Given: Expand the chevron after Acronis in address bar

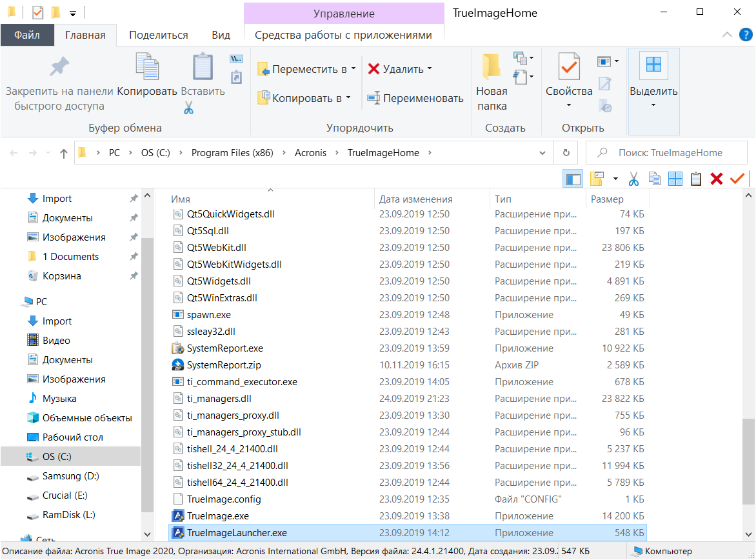Looking at the screenshot, I should (337, 153).
